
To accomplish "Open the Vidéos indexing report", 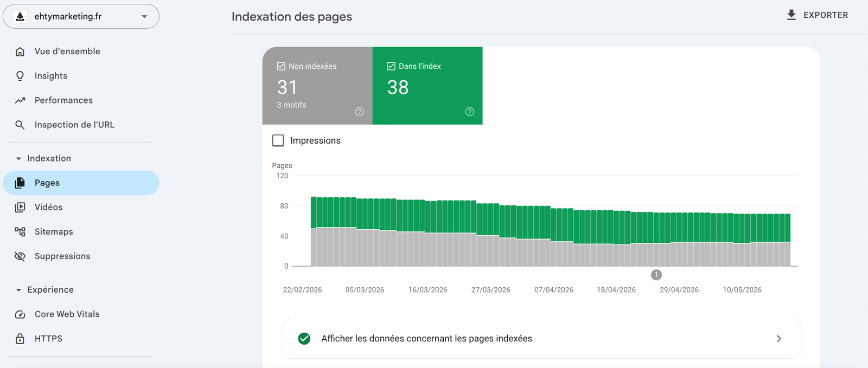I will click(81, 207).
